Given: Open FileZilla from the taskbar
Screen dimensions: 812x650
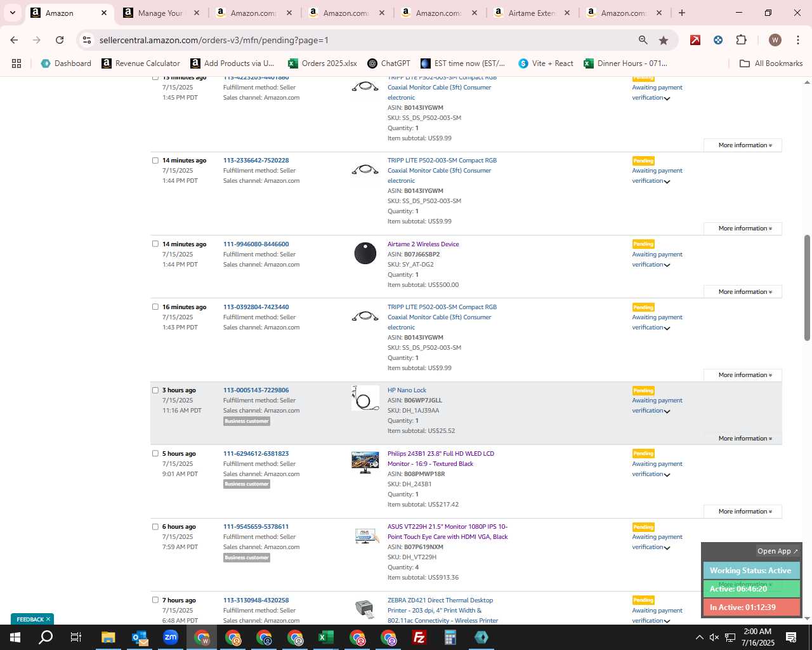Looking at the screenshot, I should (419, 637).
